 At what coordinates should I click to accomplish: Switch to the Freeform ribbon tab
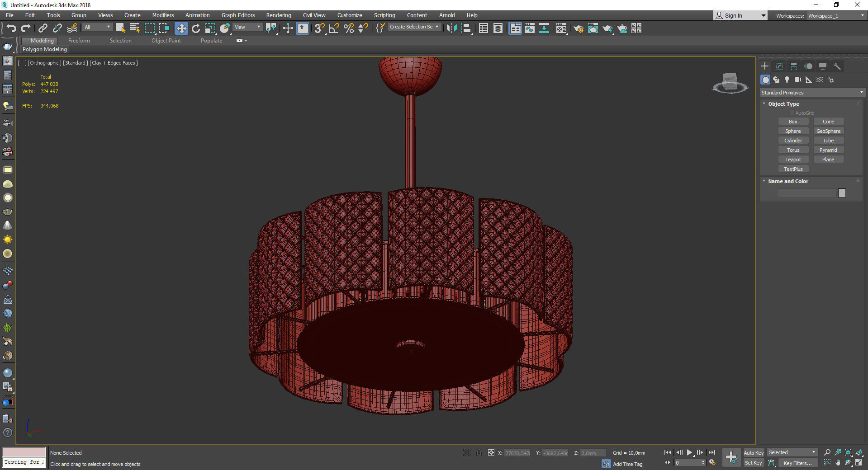(x=79, y=41)
